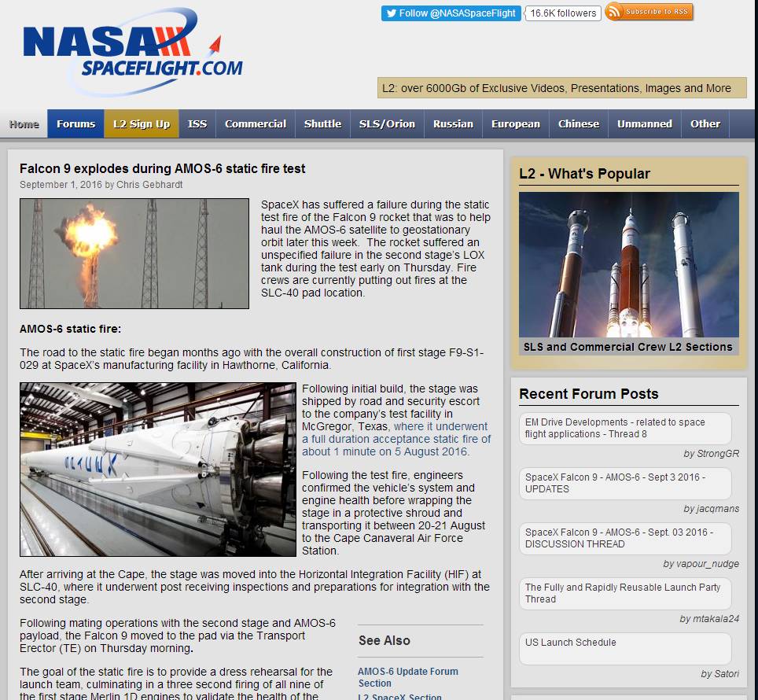Screen dimensions: 758x700
Task: Open the AMOS-6 Sept 3 2016 UPDATES thread
Action: point(625,484)
